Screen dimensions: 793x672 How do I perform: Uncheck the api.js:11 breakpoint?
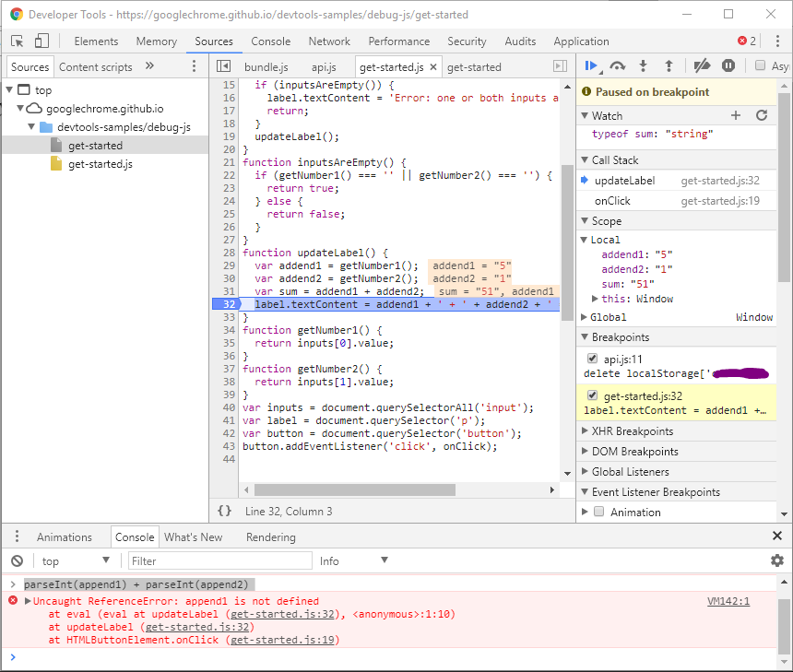pyautogui.click(x=592, y=358)
